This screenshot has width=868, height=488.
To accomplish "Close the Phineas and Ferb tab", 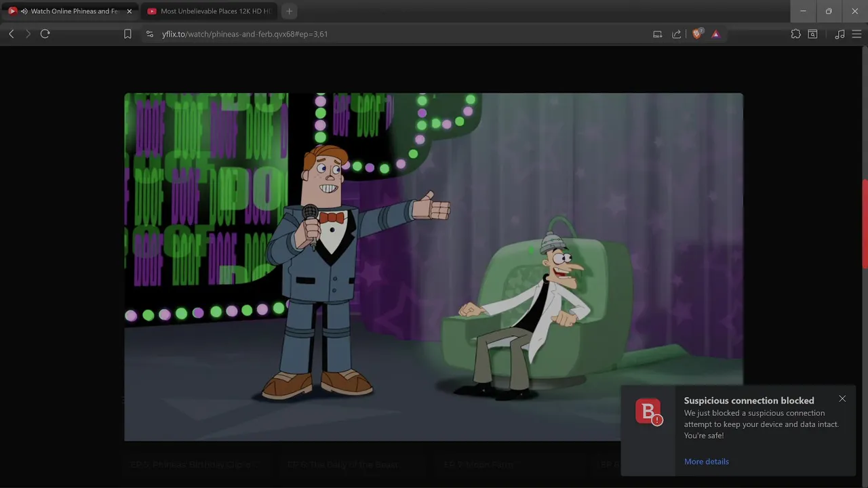I will 129,12.
